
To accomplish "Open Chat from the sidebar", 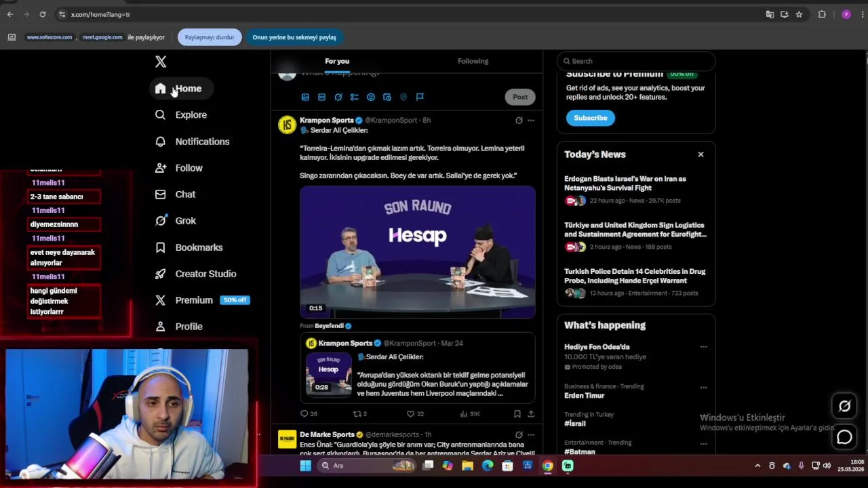I will (176, 195).
